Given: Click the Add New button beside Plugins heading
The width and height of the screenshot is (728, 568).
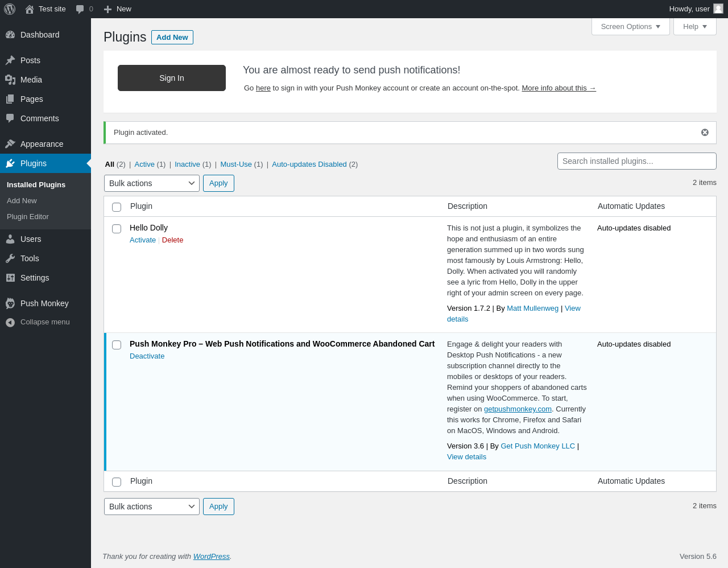Looking at the screenshot, I should tap(172, 37).
